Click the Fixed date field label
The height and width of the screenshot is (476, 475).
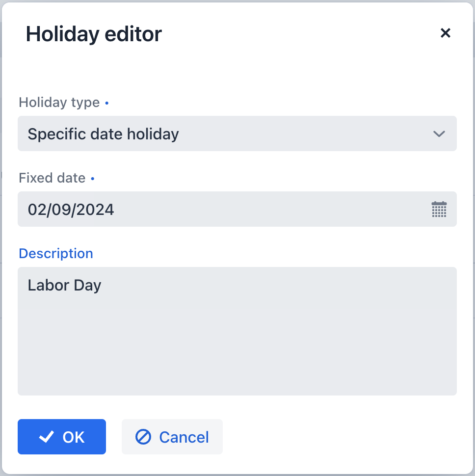52,178
